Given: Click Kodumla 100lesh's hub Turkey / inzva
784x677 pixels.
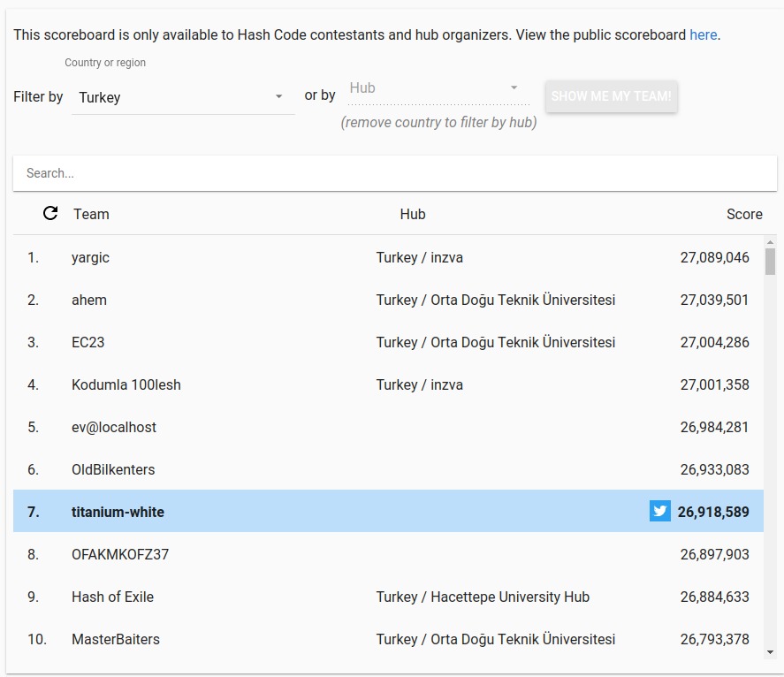Looking at the screenshot, I should point(420,385).
